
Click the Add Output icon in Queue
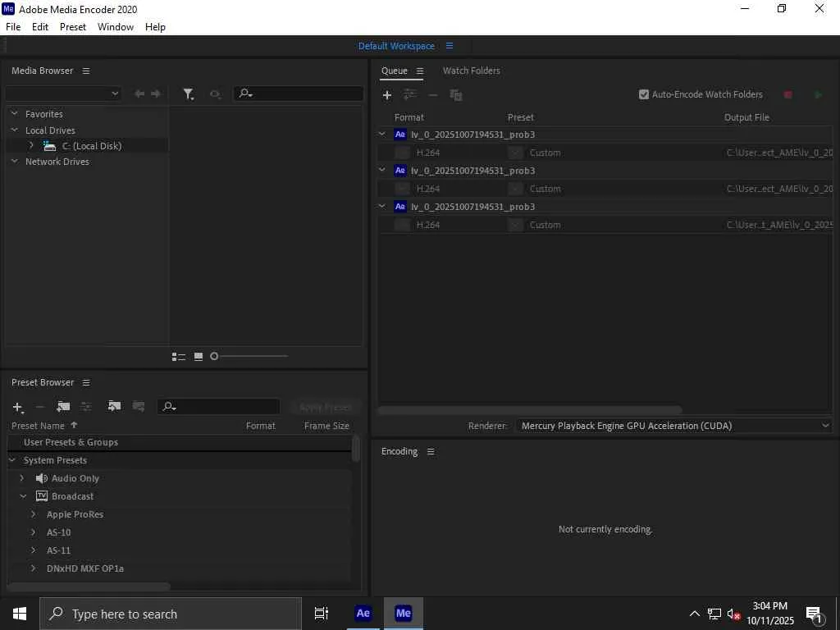tap(410, 94)
